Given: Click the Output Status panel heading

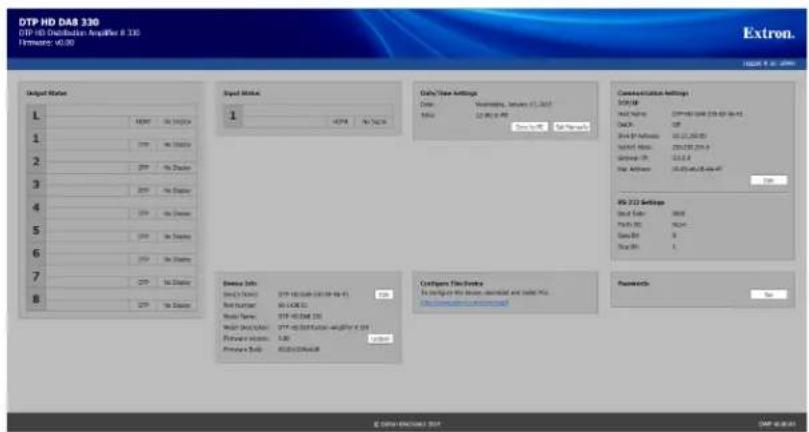Looking at the screenshot, I should pyautogui.click(x=46, y=93).
